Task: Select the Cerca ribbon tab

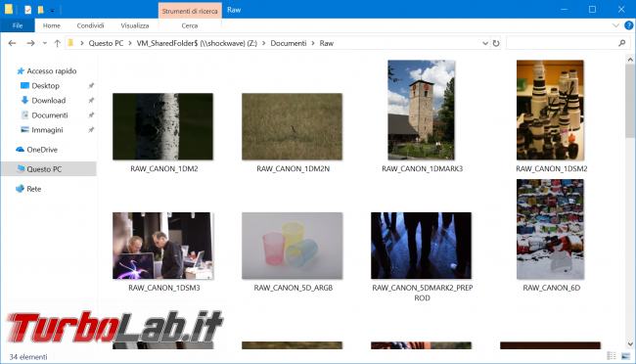Action: coord(190,25)
